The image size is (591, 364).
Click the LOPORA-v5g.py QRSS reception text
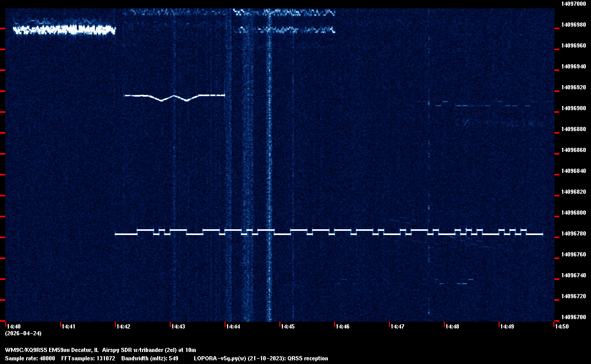[261, 358]
